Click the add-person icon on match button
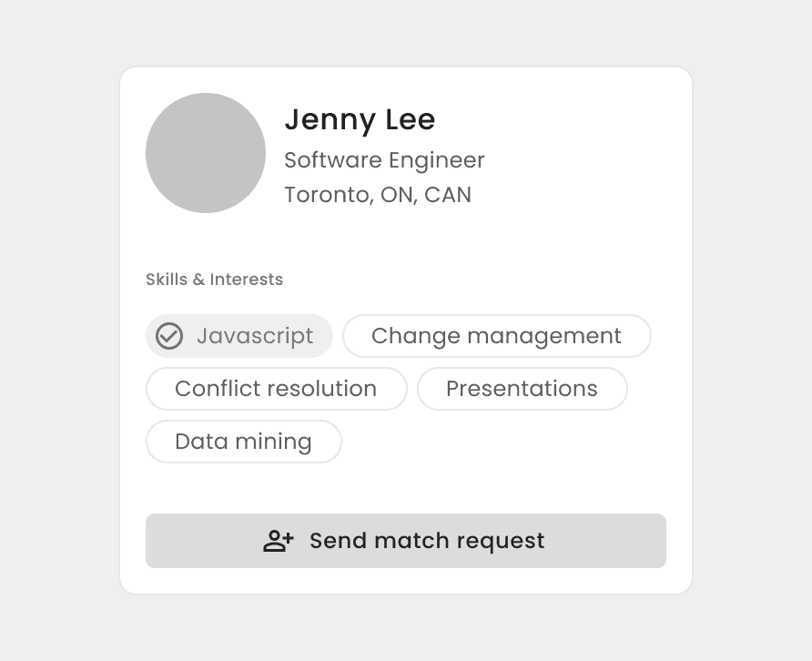Image resolution: width=812 pixels, height=661 pixels. pyautogui.click(x=278, y=541)
